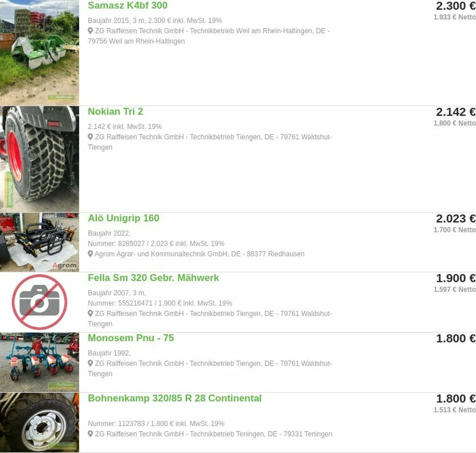The height and width of the screenshot is (453, 476).
Task: Open the Alö Unigrip 160 listing
Action: coord(123,218)
